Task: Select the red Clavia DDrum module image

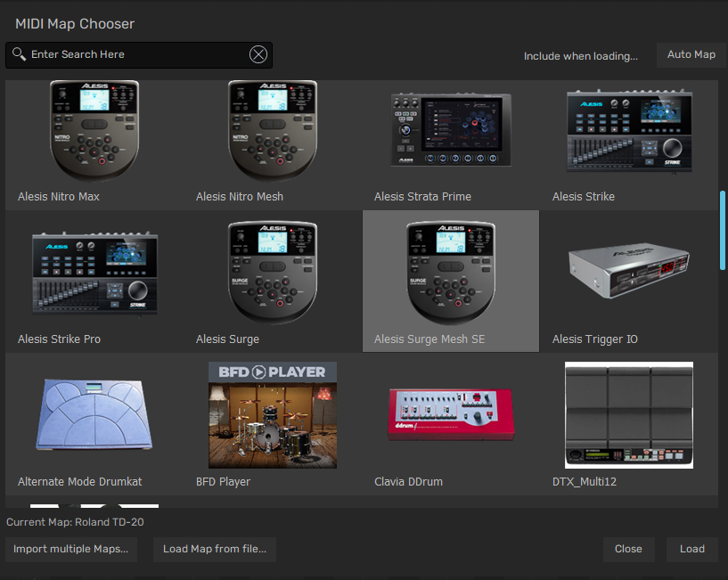Action: pyautogui.click(x=451, y=414)
